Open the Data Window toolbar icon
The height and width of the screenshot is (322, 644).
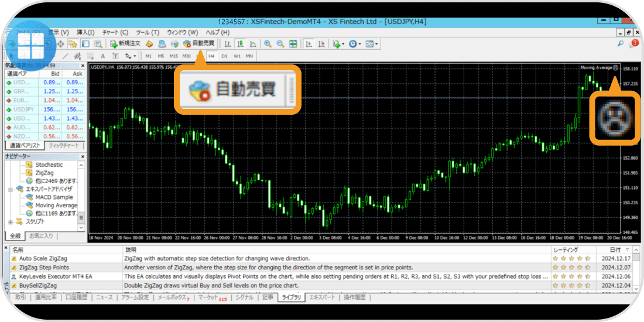[x=61, y=43]
